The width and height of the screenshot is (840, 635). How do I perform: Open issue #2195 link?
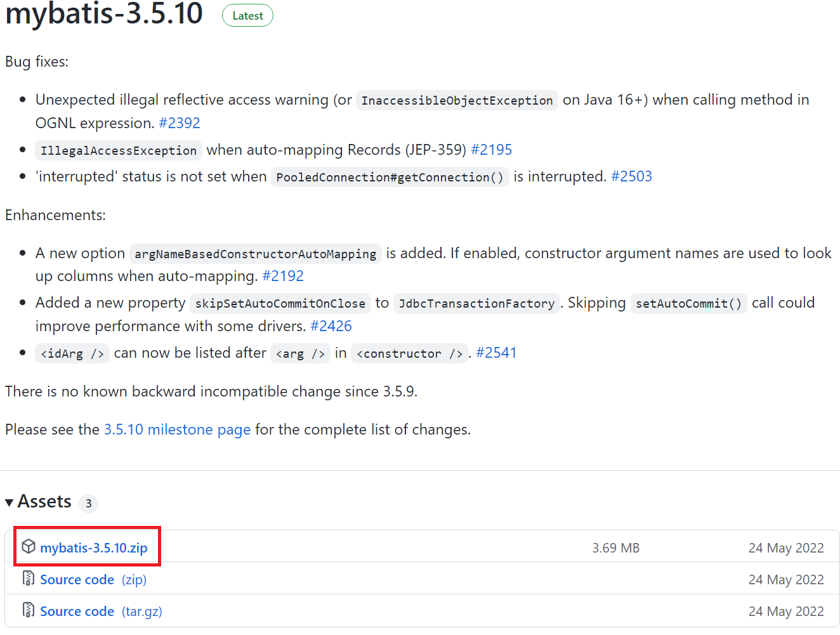click(x=492, y=150)
